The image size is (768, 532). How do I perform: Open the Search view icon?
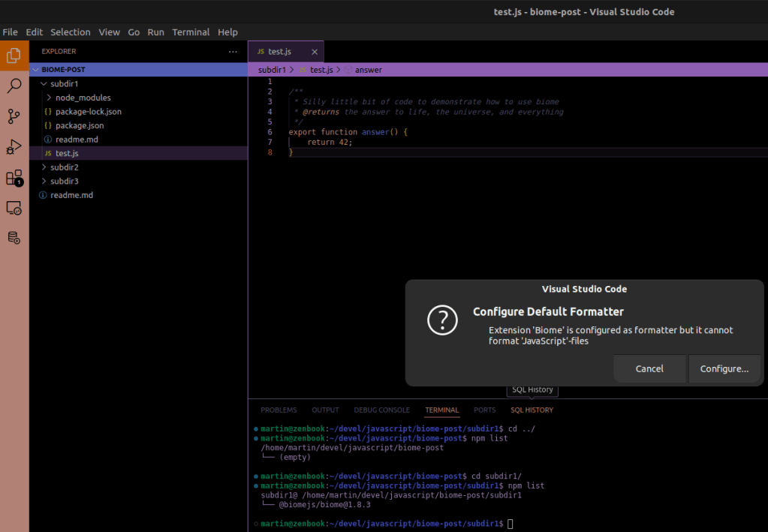[x=14, y=86]
